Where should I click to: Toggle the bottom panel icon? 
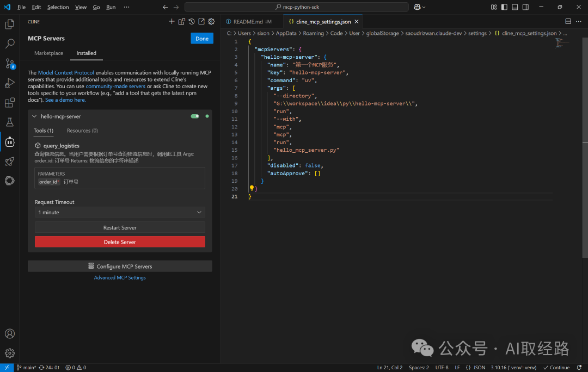pos(515,7)
